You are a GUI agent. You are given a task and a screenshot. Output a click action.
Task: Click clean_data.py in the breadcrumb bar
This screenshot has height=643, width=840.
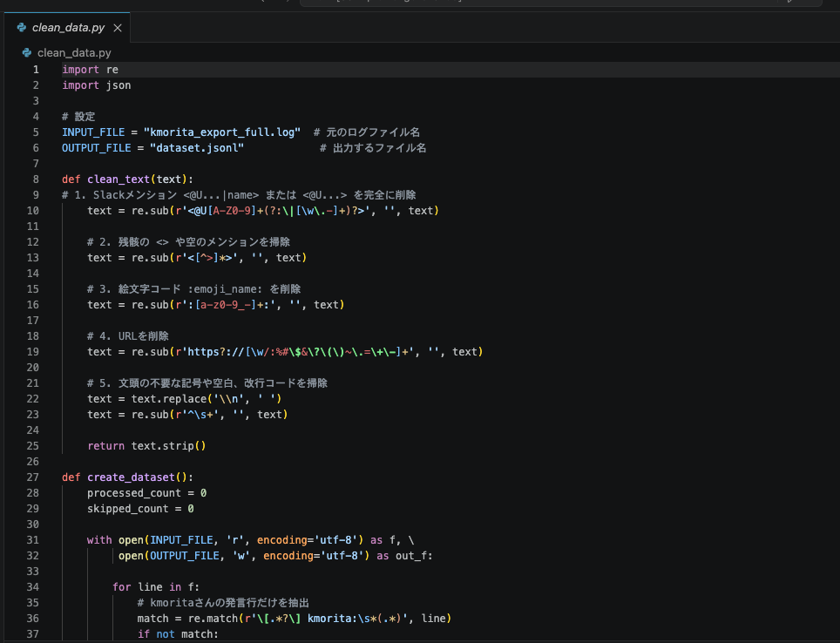[x=74, y=52]
